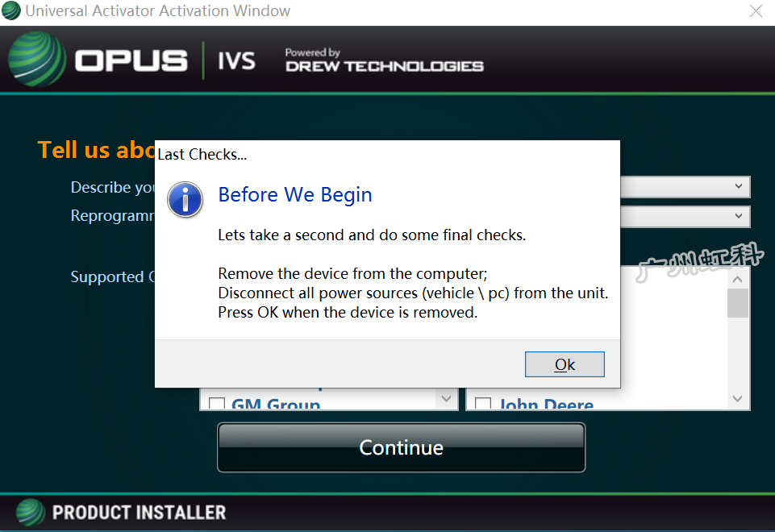The height and width of the screenshot is (532, 775).
Task: Toggle the John Deere checkbox
Action: [x=483, y=404]
